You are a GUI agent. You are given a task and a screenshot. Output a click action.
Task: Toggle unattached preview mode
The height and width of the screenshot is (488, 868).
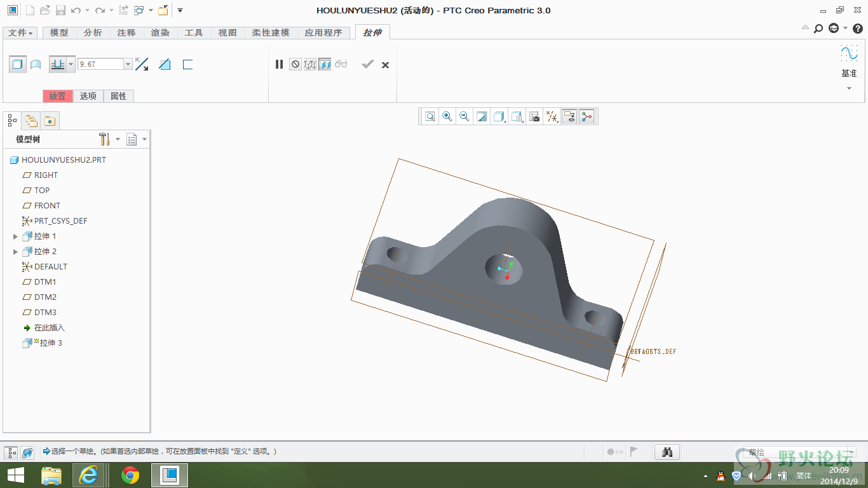[x=310, y=64]
